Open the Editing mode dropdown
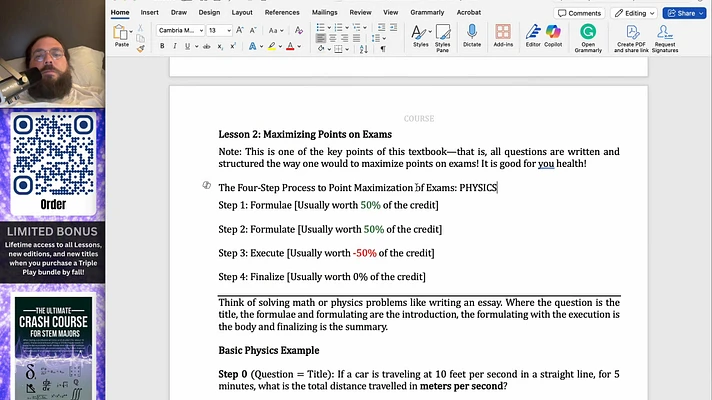Viewport: 712px width, 400px height. click(634, 13)
